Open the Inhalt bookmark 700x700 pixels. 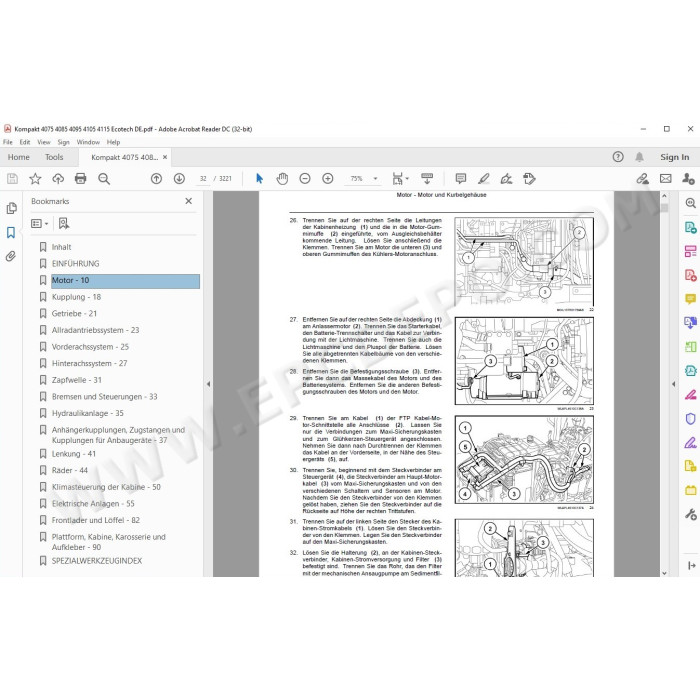pos(62,247)
